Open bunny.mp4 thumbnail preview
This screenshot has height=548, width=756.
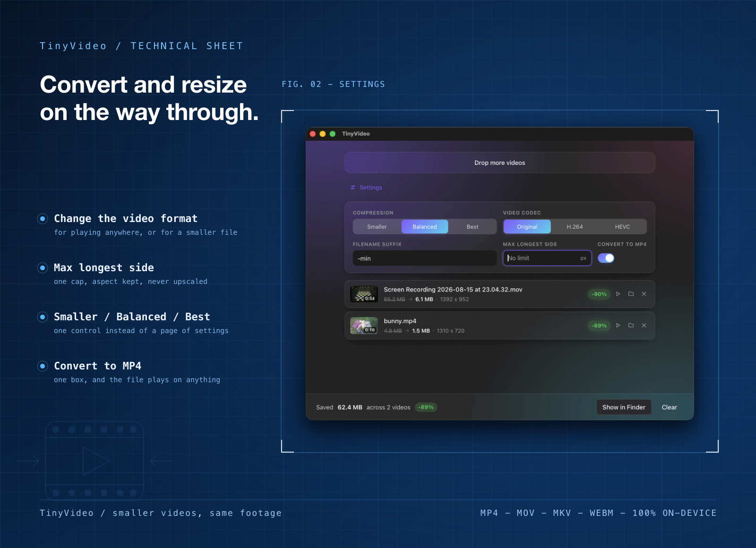(x=364, y=325)
